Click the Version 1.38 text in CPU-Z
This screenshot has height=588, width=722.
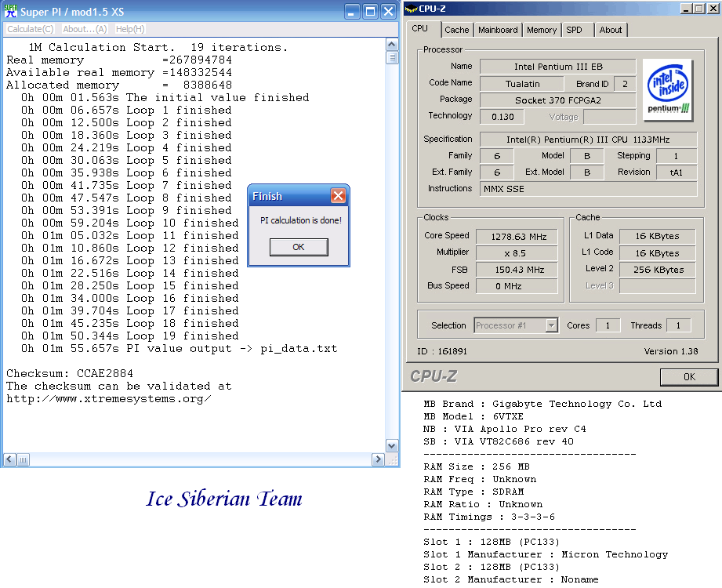pos(671,351)
